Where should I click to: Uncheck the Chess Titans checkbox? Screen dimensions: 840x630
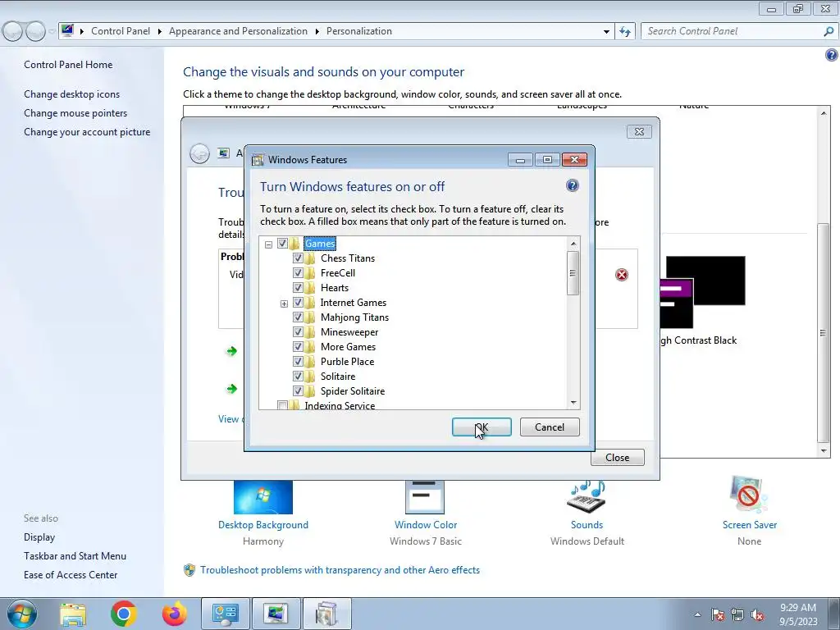(x=298, y=258)
